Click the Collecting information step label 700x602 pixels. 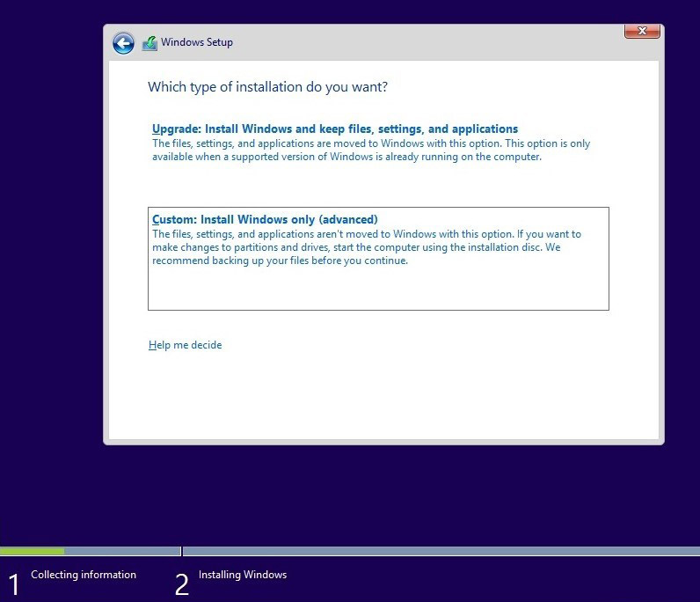(84, 575)
